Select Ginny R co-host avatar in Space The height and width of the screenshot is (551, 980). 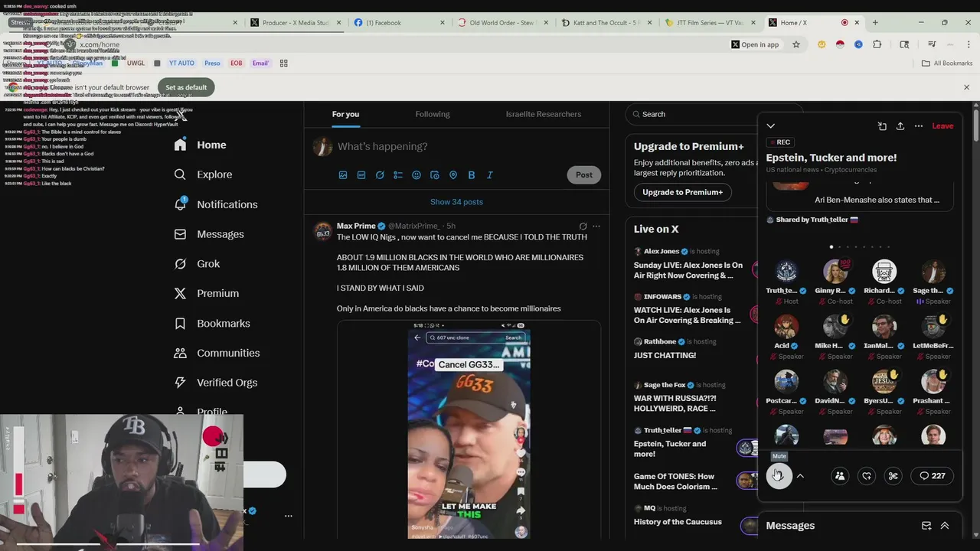(x=835, y=272)
